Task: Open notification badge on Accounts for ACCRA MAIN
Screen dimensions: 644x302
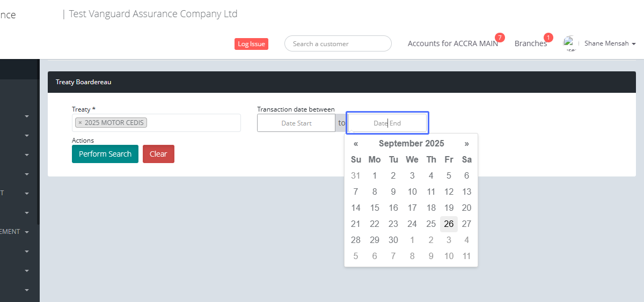Action: click(500, 38)
